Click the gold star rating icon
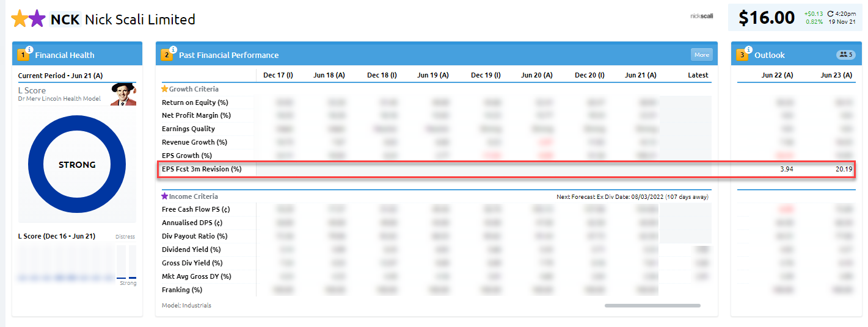868x327 pixels. [20, 19]
